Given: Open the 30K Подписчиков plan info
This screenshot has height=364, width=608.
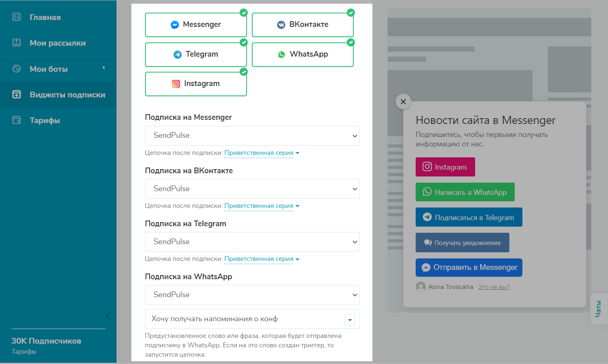Looking at the screenshot, I should 46,341.
